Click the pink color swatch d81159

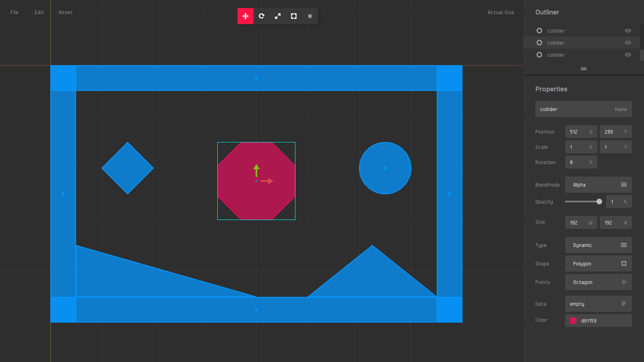573,321
